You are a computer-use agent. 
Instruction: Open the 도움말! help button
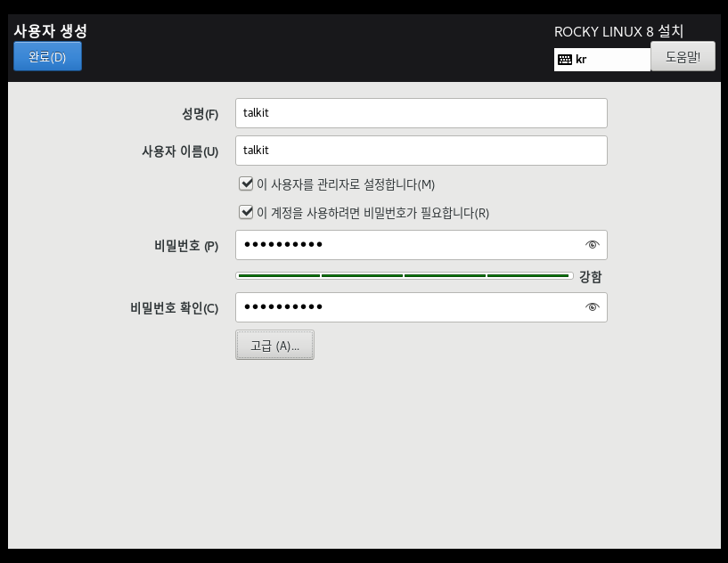(x=683, y=57)
